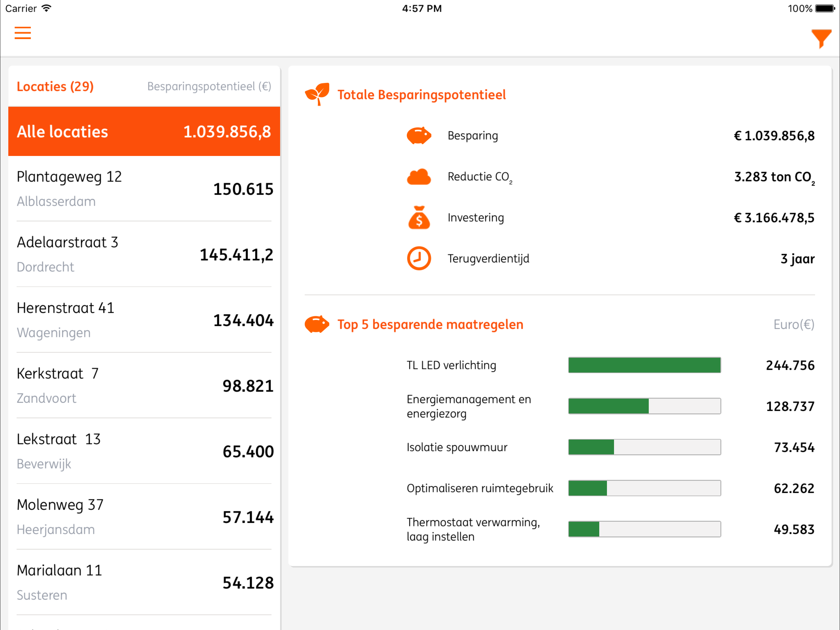Screen dimensions: 840x630
Task: Tap the cloud icon for Reductie CO2
Action: tap(418, 177)
